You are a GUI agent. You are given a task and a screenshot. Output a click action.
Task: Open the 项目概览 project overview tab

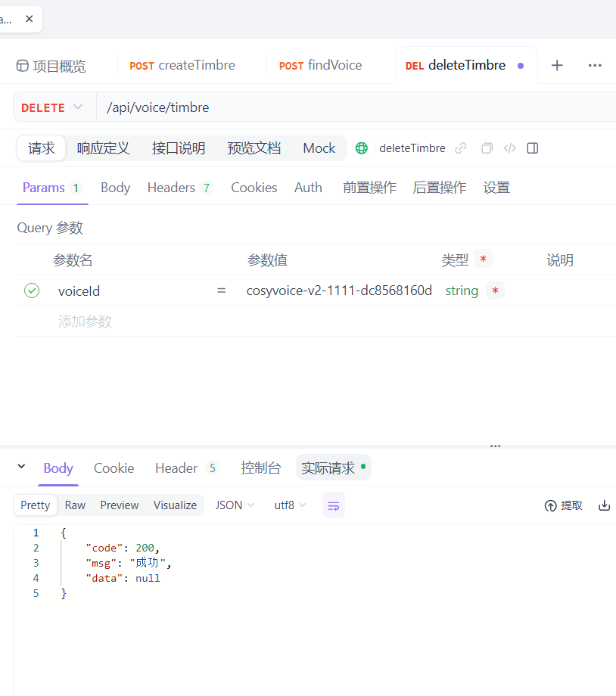click(x=51, y=66)
